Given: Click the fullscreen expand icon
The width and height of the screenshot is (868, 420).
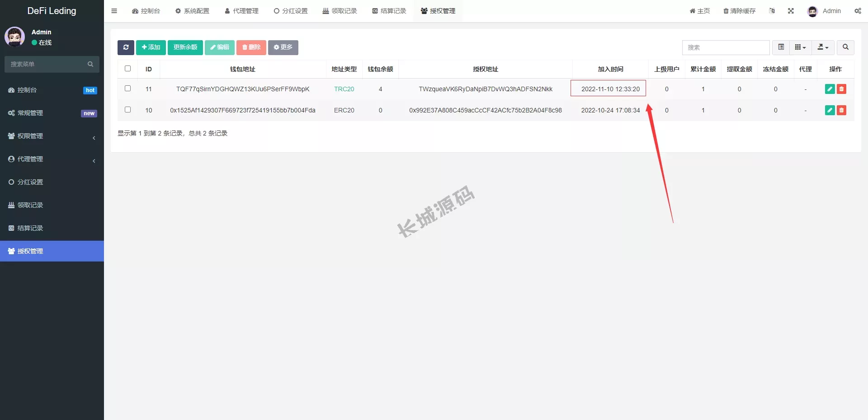Looking at the screenshot, I should 791,11.
